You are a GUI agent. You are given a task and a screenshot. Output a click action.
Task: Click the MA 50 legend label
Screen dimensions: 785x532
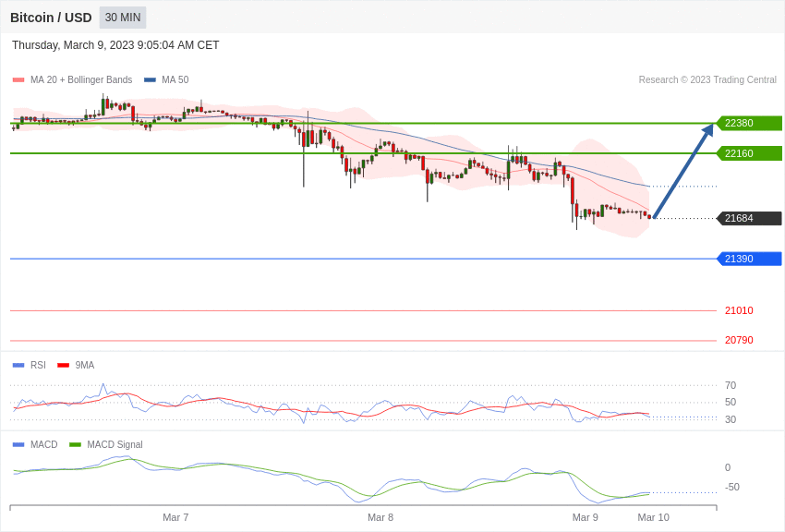pyautogui.click(x=175, y=79)
